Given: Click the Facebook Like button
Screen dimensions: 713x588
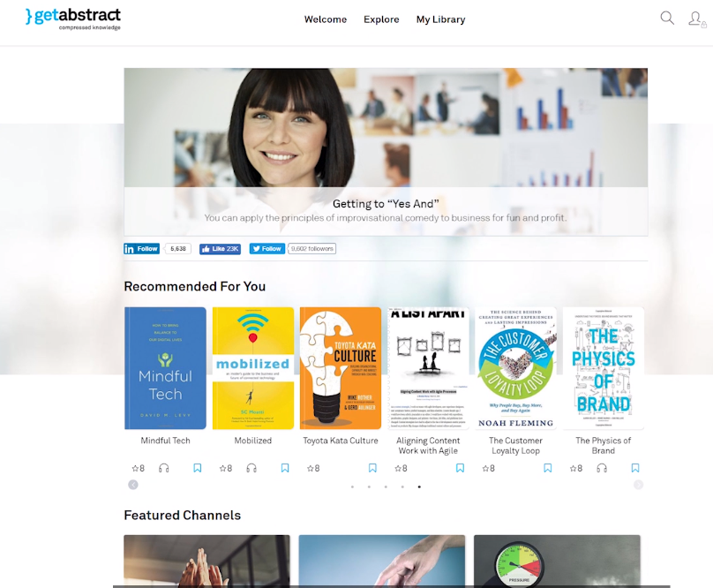Looking at the screenshot, I should [x=220, y=249].
